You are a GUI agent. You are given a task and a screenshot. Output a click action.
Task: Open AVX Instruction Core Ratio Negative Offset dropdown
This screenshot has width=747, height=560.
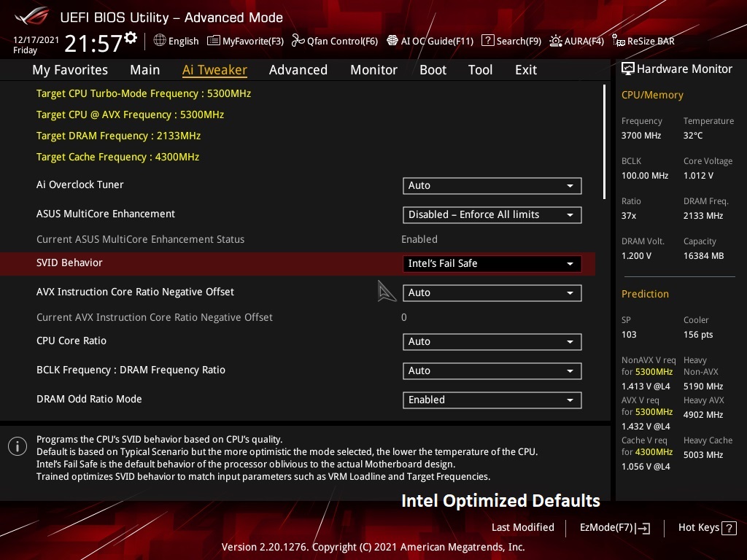492,293
